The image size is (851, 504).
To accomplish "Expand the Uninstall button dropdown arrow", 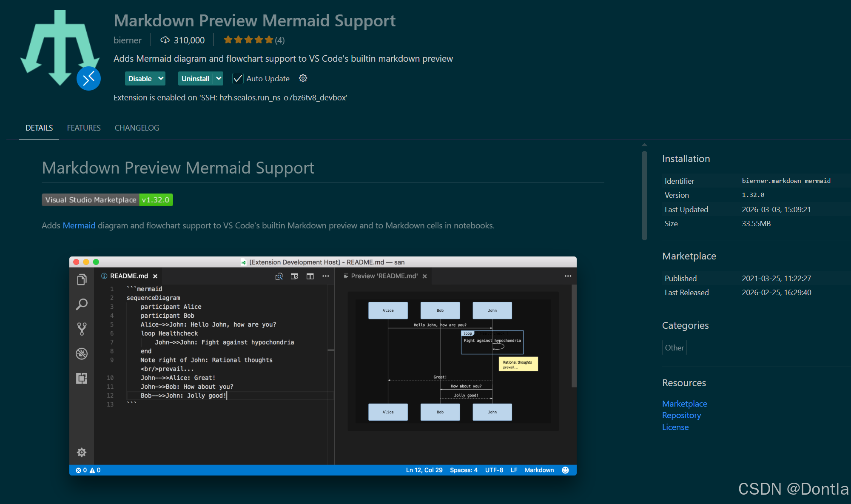I will point(218,79).
